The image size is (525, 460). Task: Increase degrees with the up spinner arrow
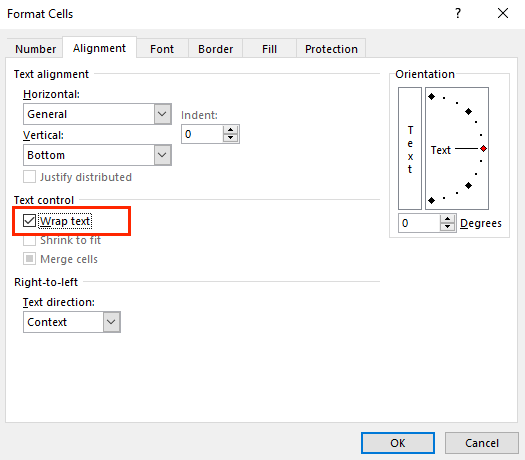[x=447, y=219]
